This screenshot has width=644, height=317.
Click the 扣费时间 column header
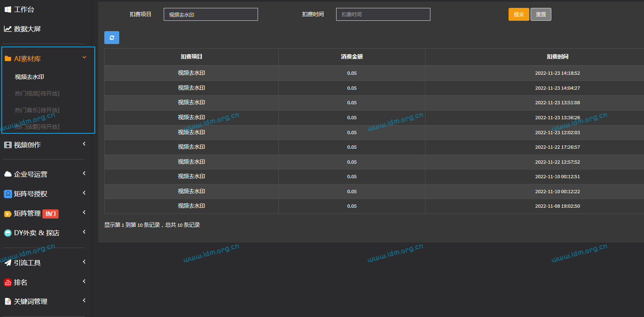[558, 57]
